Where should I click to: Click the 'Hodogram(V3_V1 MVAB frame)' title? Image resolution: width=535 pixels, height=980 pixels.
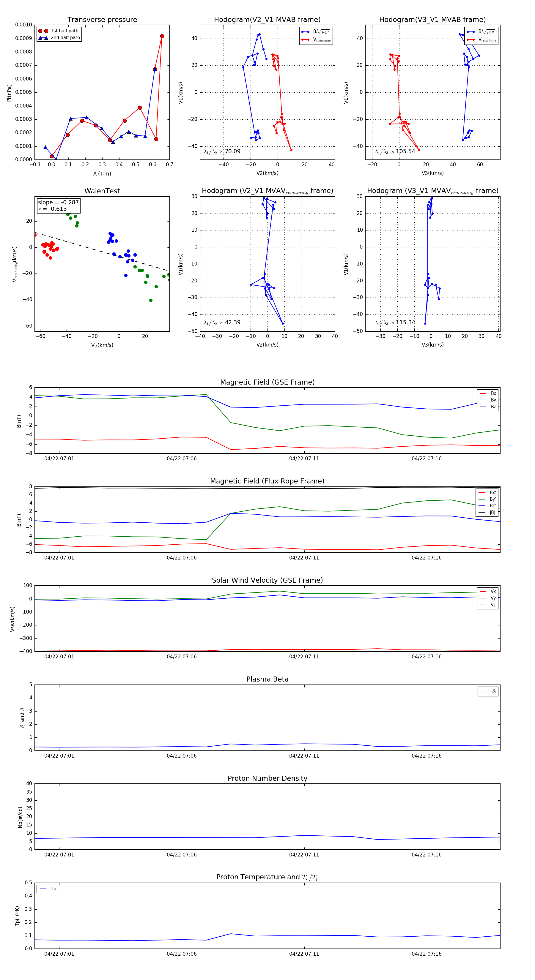tap(432, 20)
